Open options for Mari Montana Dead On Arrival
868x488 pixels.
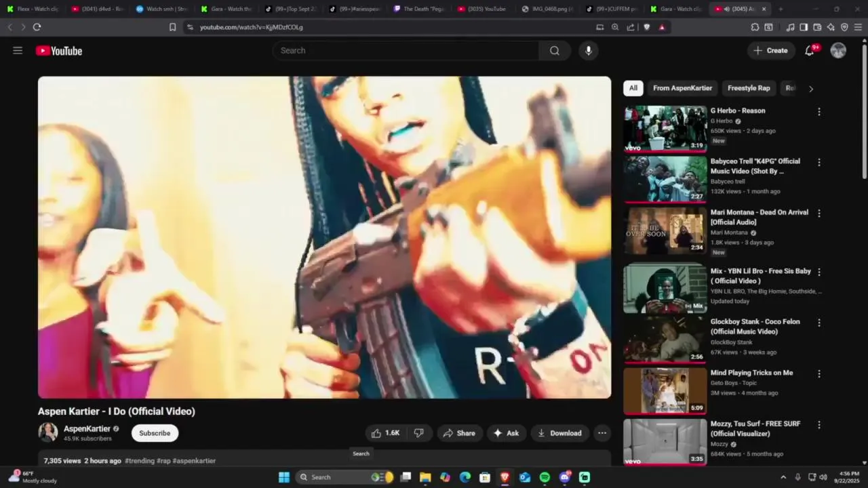coord(818,213)
